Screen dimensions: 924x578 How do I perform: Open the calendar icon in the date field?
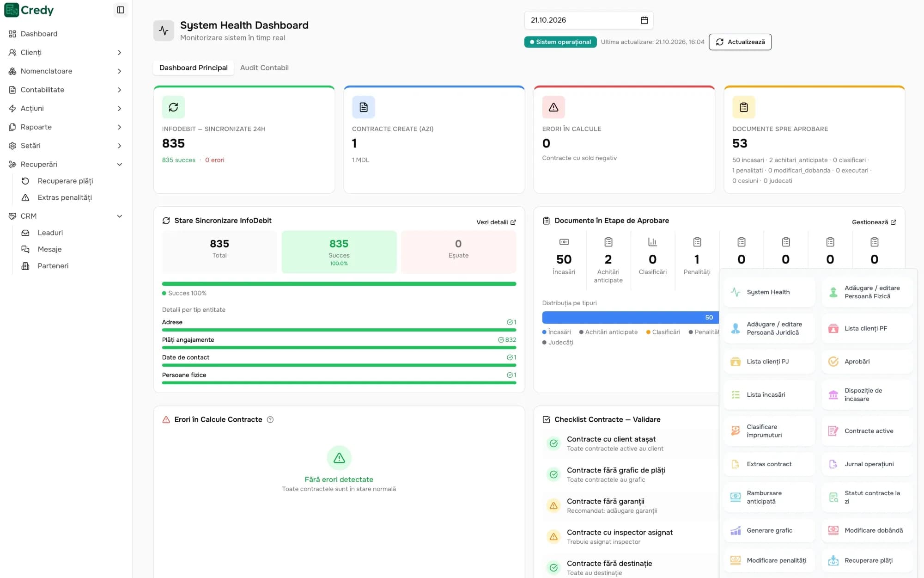tap(644, 20)
